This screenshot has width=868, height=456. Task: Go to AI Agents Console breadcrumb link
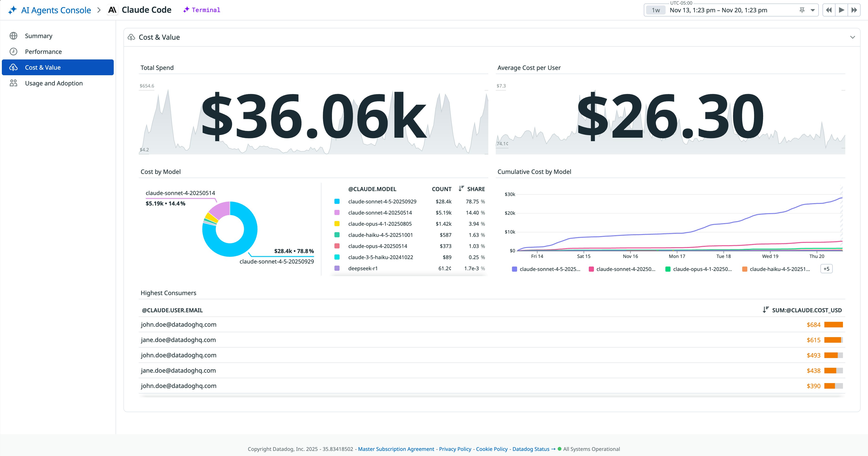tap(56, 10)
